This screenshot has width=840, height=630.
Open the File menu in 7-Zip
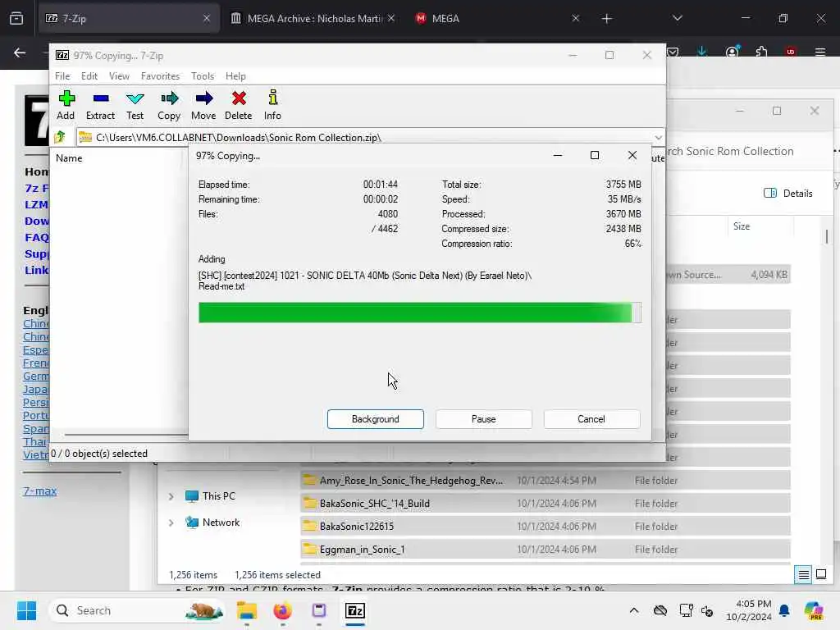62,76
